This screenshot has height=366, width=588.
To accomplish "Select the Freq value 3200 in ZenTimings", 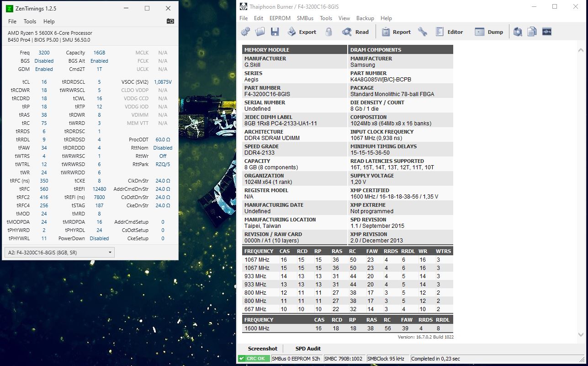I will (x=44, y=53).
